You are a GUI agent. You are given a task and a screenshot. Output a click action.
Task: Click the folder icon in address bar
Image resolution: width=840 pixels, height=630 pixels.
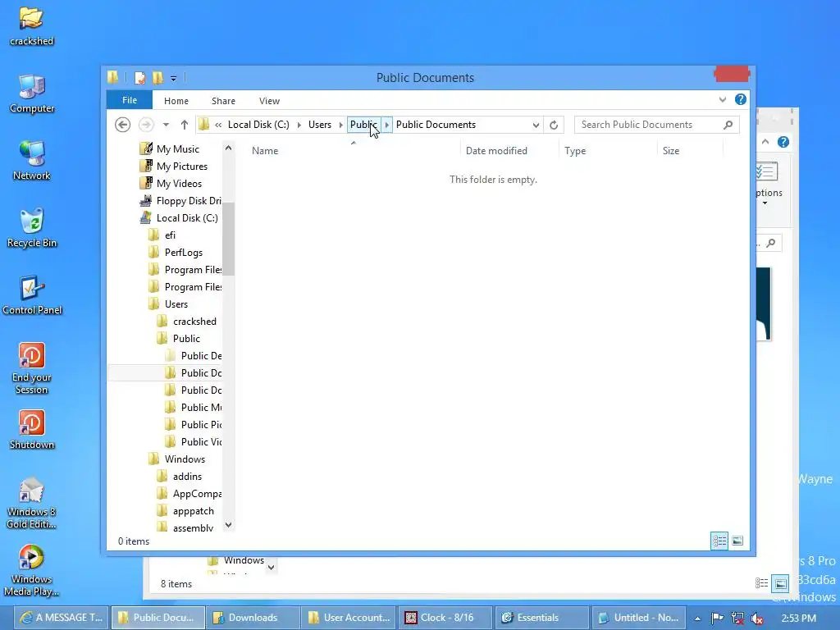click(x=203, y=125)
